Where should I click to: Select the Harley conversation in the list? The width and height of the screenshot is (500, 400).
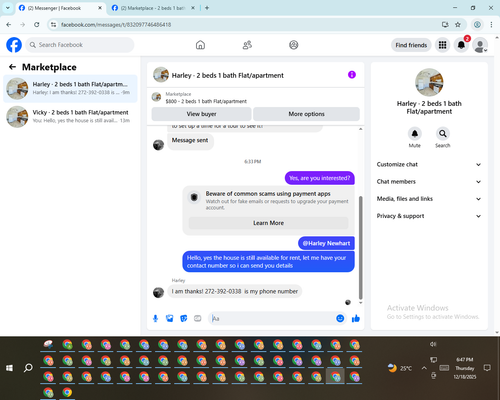point(70,89)
